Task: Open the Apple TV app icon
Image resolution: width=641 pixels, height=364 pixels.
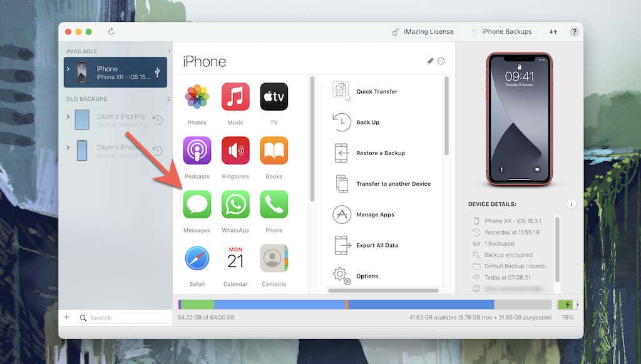Action: pos(274,97)
